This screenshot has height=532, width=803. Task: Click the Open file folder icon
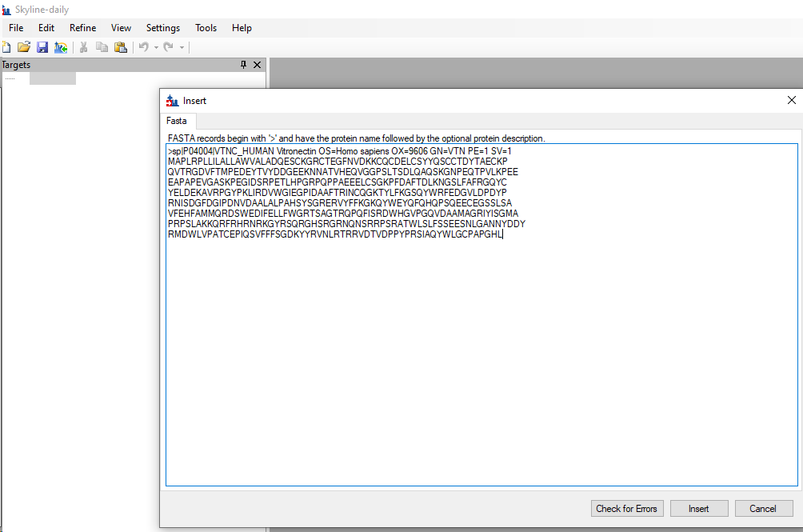[24, 47]
